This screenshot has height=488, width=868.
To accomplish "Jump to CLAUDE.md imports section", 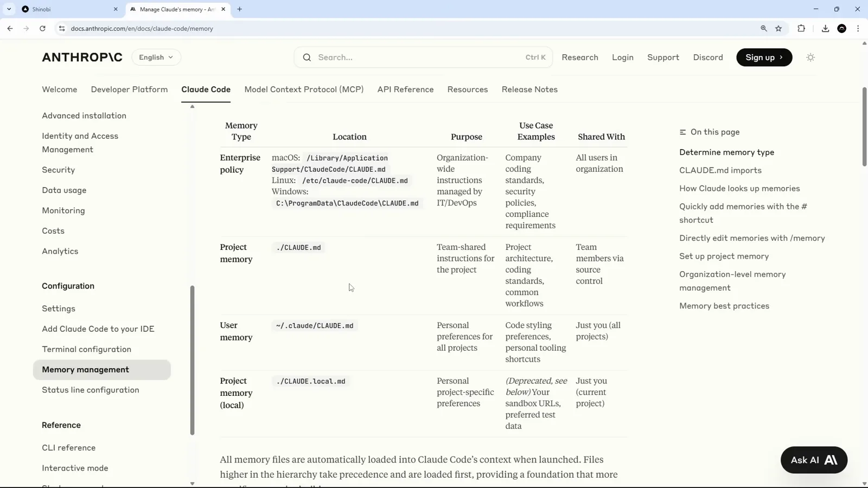I will [x=720, y=170].
